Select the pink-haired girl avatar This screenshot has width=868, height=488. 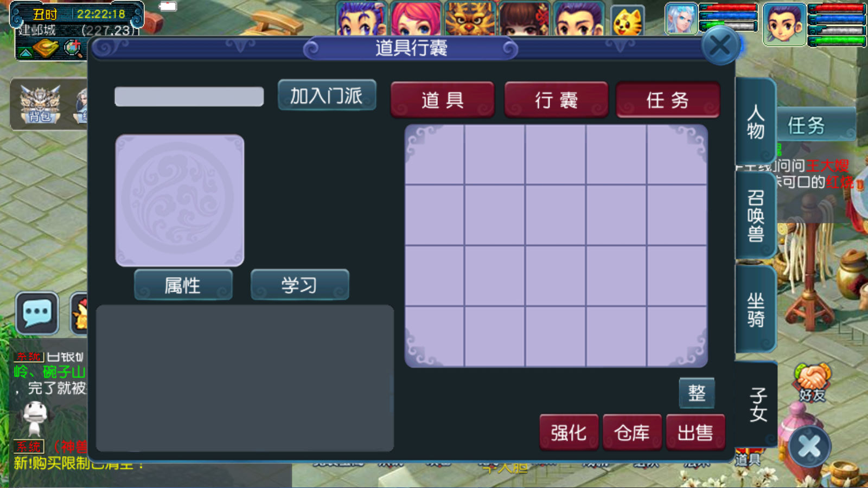coord(416,18)
